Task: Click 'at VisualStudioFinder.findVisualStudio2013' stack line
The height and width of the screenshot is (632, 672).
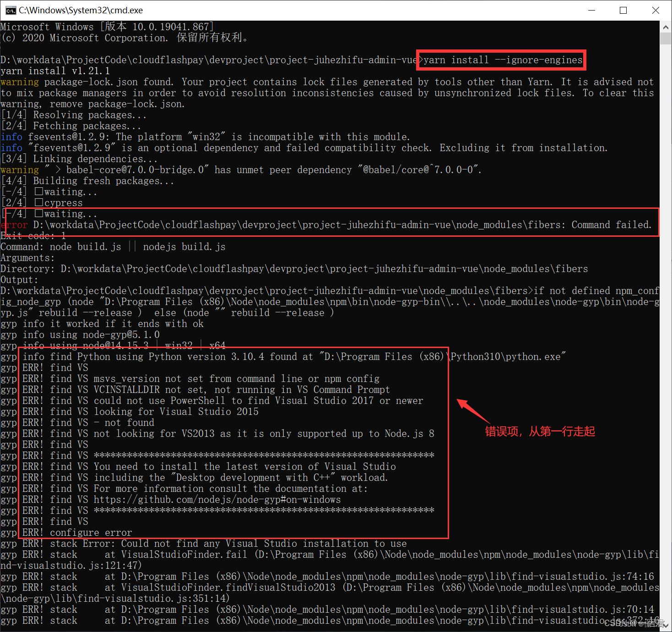Action: tap(330, 593)
